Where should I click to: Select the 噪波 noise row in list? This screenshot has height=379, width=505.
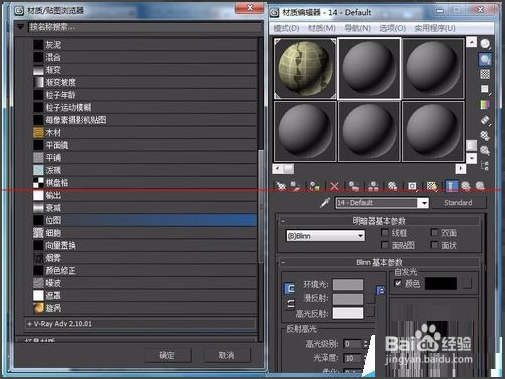tap(145, 283)
